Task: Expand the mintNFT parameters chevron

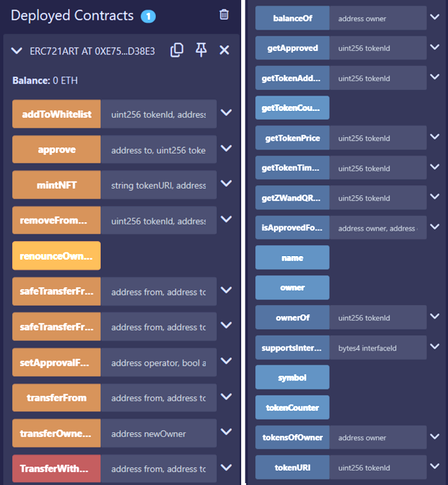Action: (226, 184)
